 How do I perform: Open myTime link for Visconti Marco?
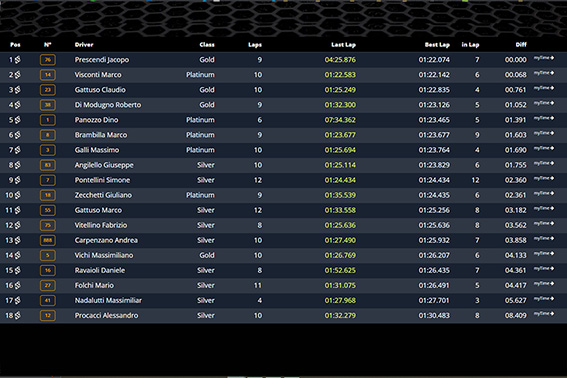(544, 73)
